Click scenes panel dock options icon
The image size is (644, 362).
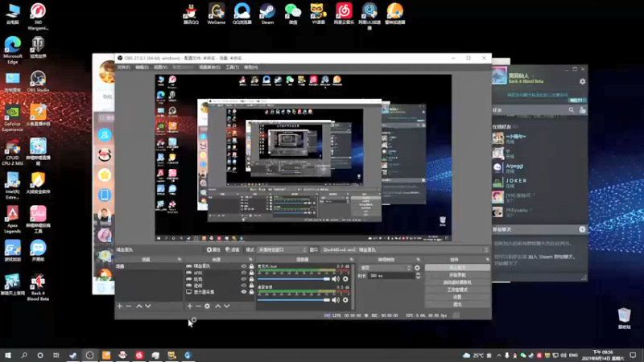[179, 259]
